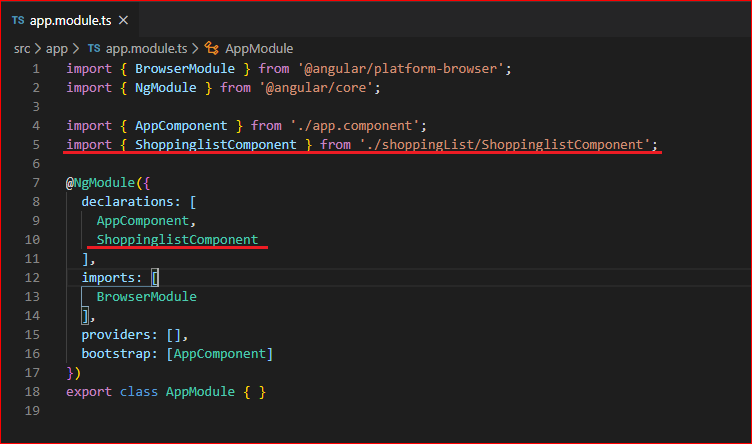
Task: Click the './shoppingList/ShoppinglistComponent' path string
Action: [505, 145]
